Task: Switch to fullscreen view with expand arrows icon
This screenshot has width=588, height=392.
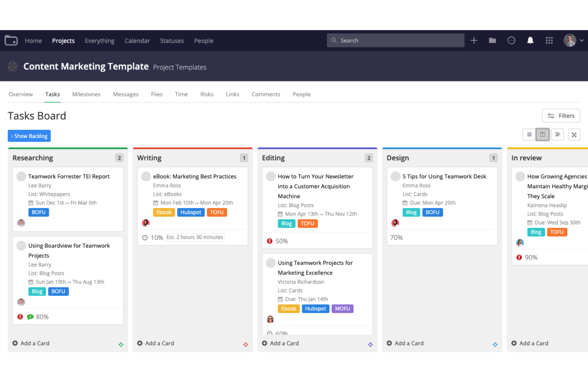Action: (574, 134)
